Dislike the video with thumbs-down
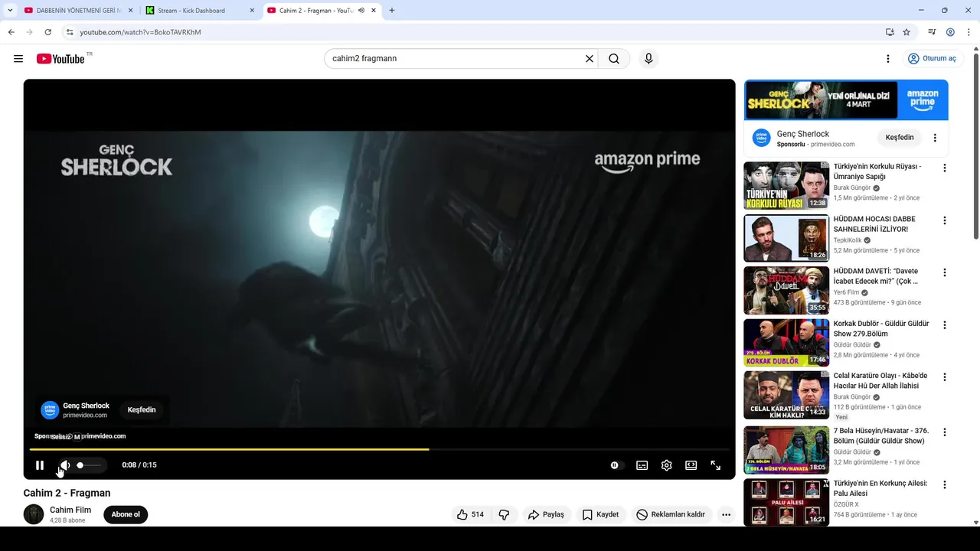Screen dimensions: 980x551 click(504, 515)
